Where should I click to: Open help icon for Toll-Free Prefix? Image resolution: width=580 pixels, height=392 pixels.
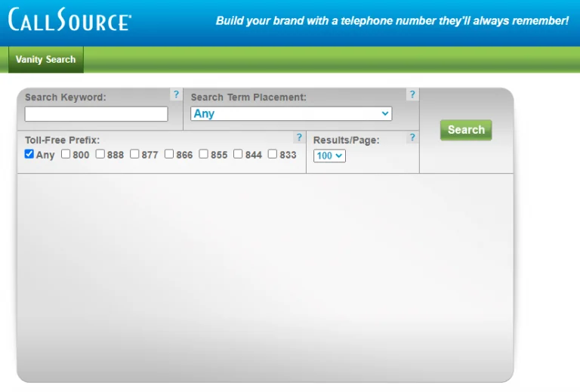click(x=298, y=138)
